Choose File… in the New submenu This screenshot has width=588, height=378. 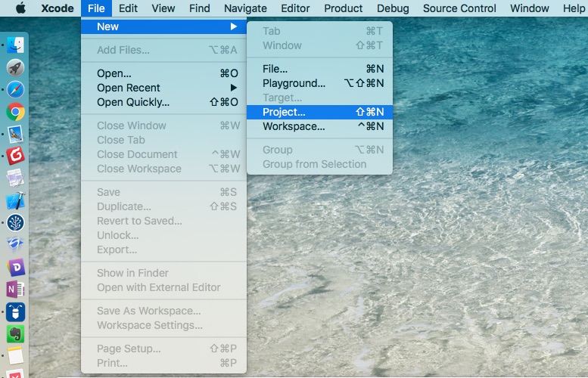319,69
